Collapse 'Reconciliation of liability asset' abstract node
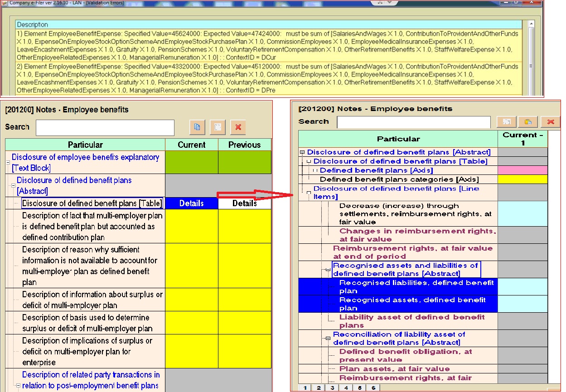Image resolution: width=566 pixels, height=392 pixels. click(x=328, y=339)
